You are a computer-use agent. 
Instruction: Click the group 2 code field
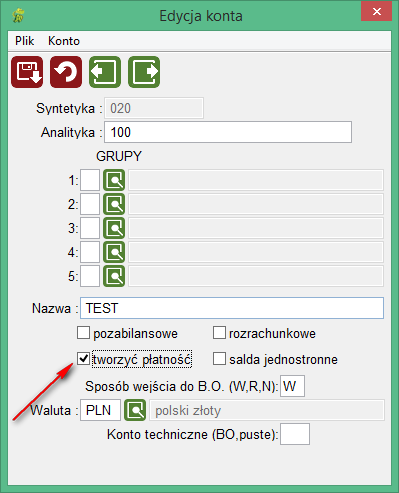(90, 204)
